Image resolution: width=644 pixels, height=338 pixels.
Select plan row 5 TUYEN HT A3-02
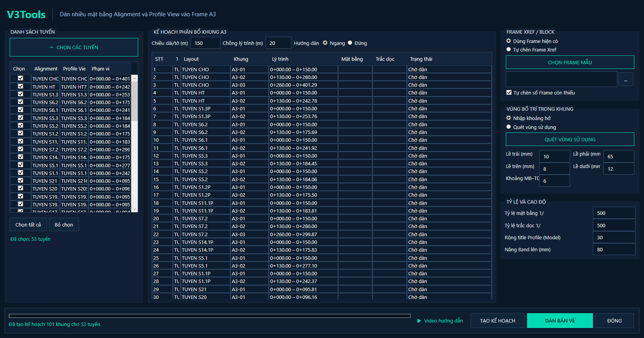(322, 101)
